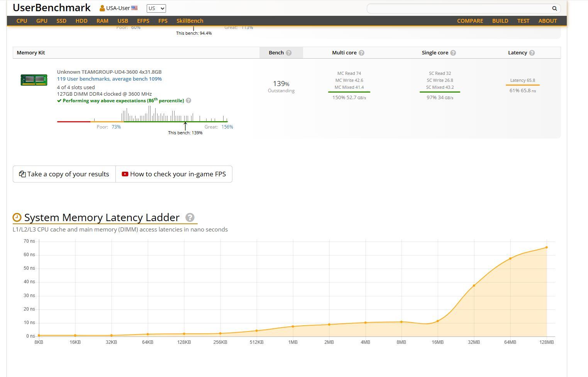Click the System Memory Latency Ladder heading
The height and width of the screenshot is (377, 588).
point(102,218)
